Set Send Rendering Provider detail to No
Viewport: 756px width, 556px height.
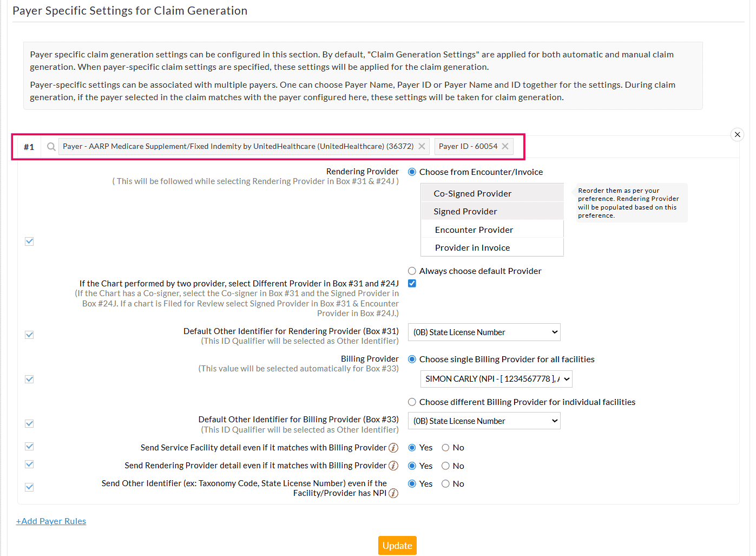445,466
